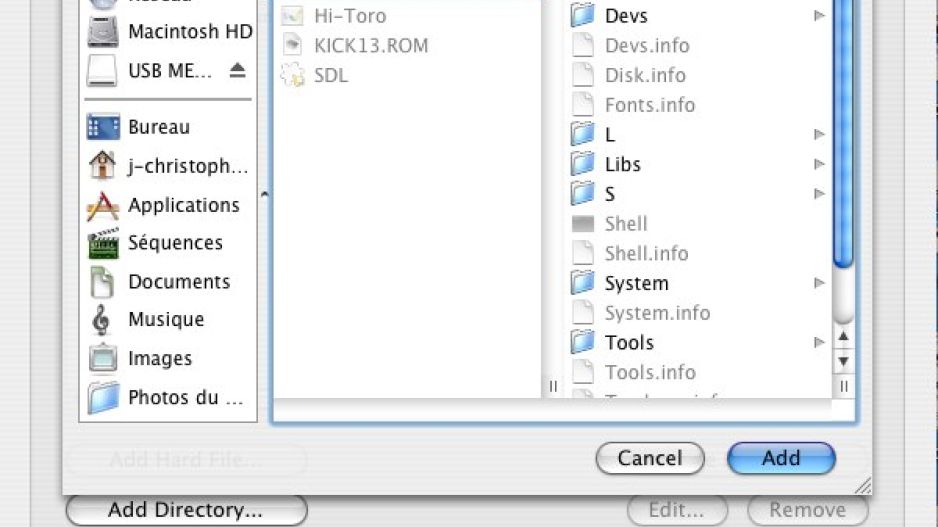938x527 pixels.
Task: Dismiss dialog with Cancel button
Action: point(650,458)
